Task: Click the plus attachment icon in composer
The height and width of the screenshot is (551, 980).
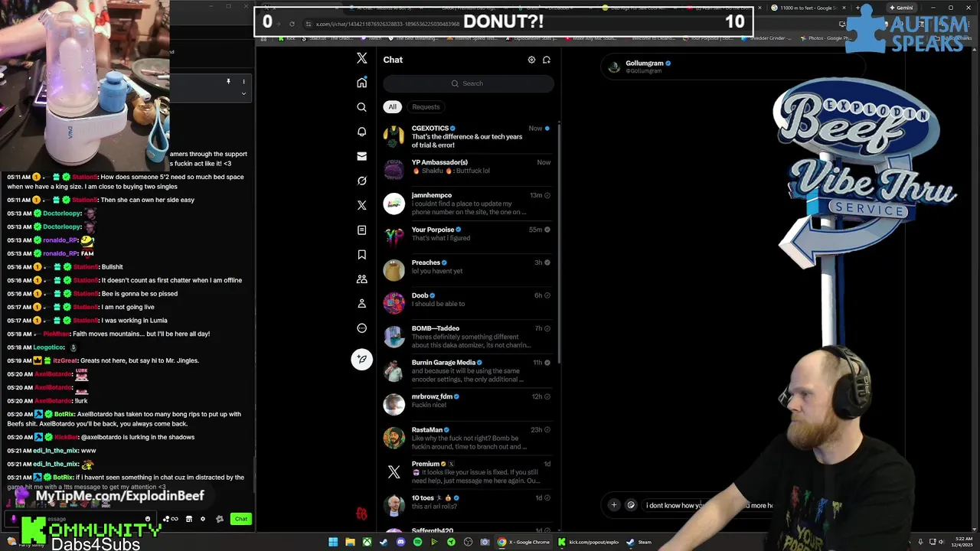Action: pos(613,505)
